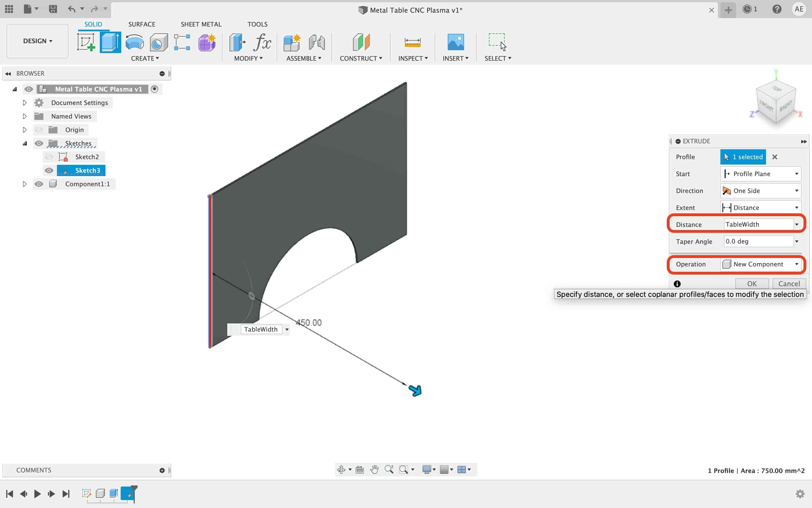
Task: Open the CREATE menu
Action: coord(145,58)
